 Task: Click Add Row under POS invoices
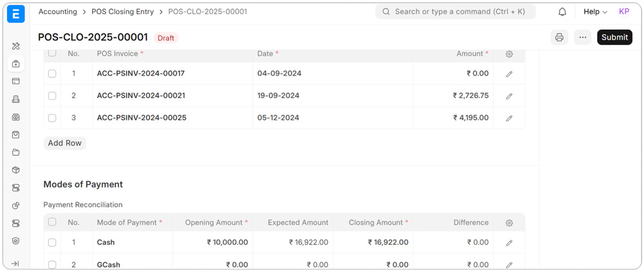(64, 143)
